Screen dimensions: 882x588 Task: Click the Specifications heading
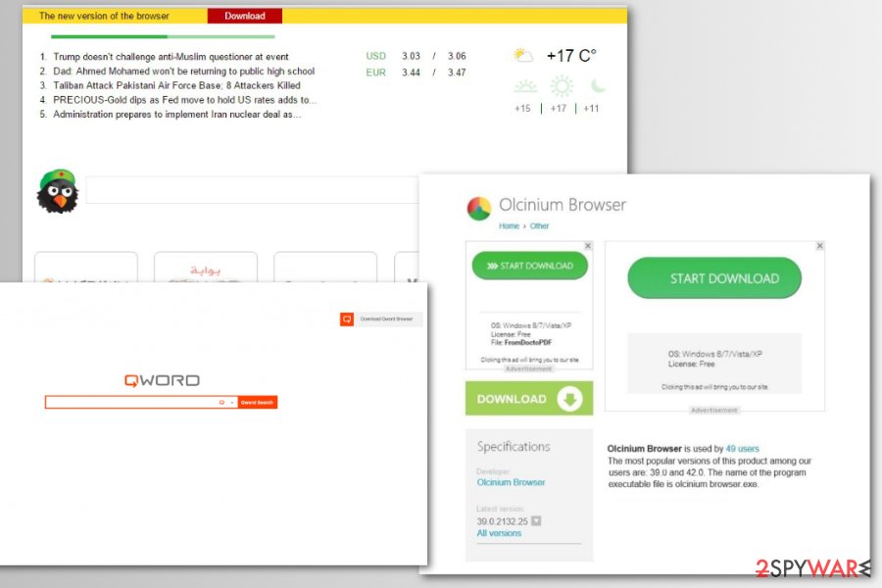click(514, 447)
